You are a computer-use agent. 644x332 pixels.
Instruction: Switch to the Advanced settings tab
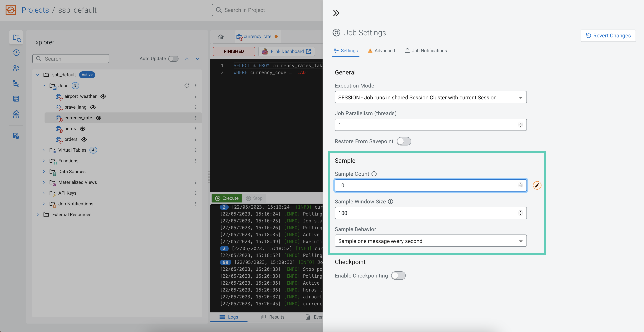(x=381, y=51)
